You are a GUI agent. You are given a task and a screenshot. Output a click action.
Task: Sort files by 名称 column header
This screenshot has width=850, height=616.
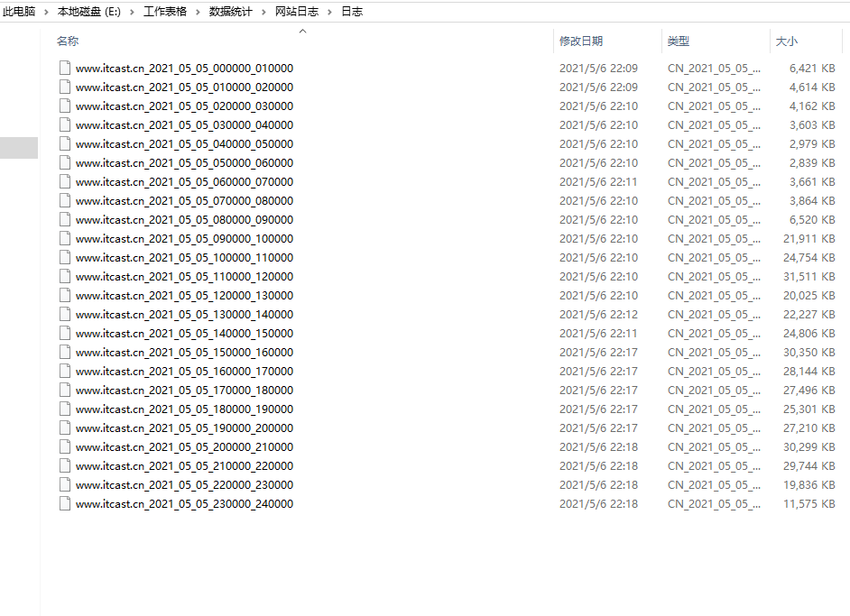point(68,41)
